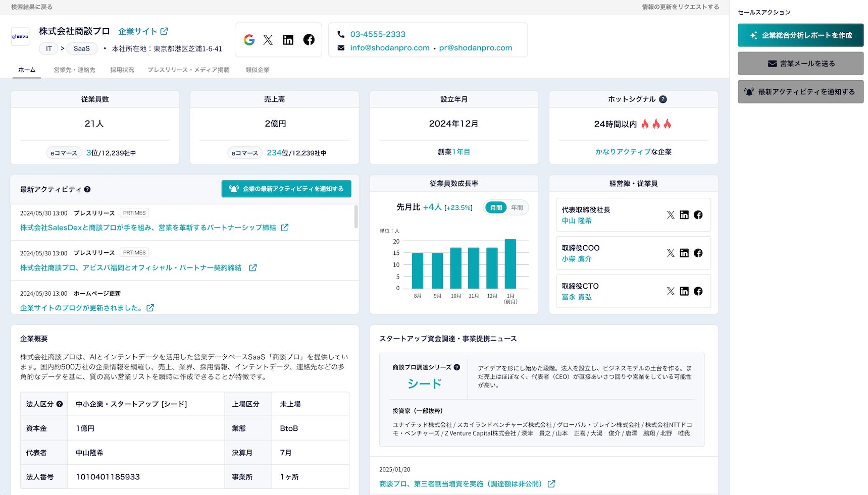Email pr@shodanpro.com address
868x495 pixels.
pyautogui.click(x=476, y=48)
